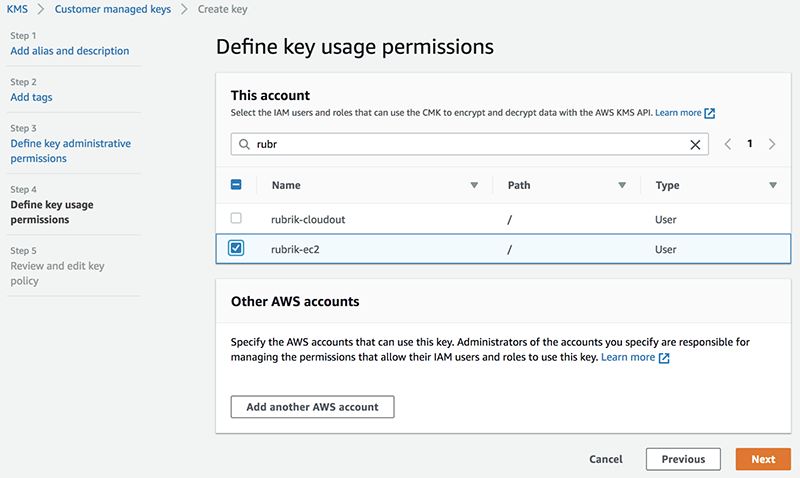Click the orange Next button

click(763, 459)
